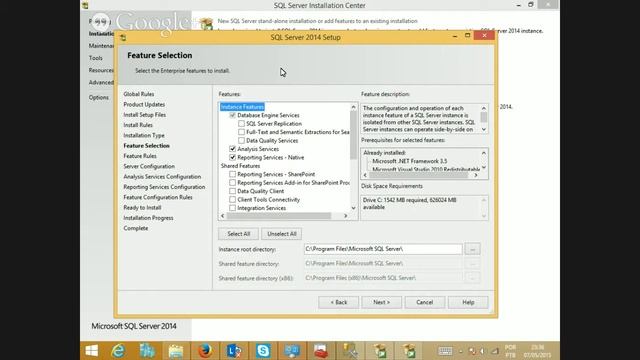Click the features list vertical scrollbar thumb

[x=353, y=135]
